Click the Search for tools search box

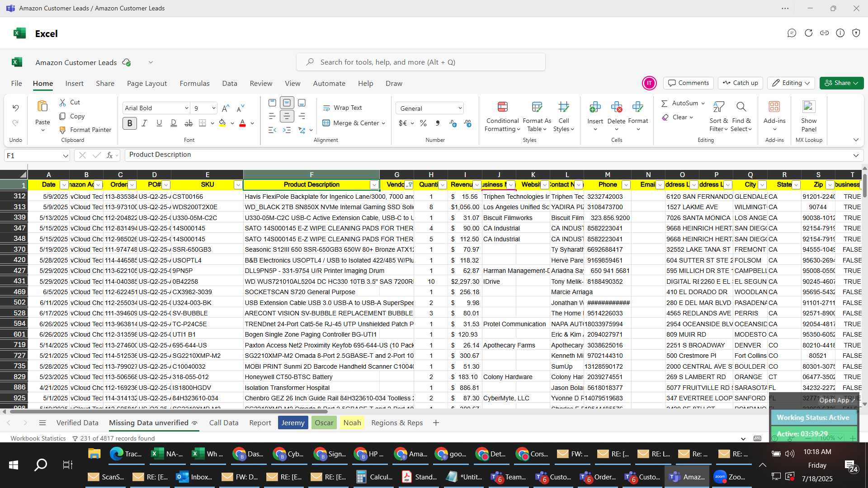420,62
